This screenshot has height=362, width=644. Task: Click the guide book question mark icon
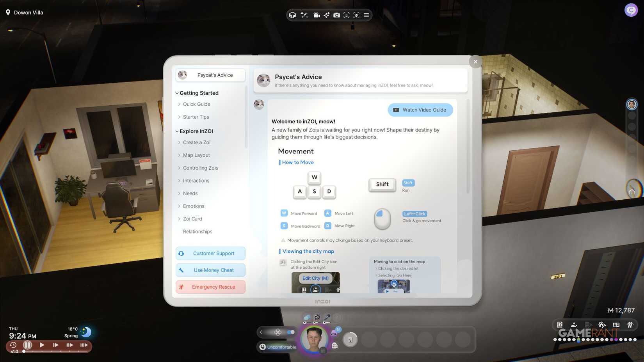click(560, 325)
